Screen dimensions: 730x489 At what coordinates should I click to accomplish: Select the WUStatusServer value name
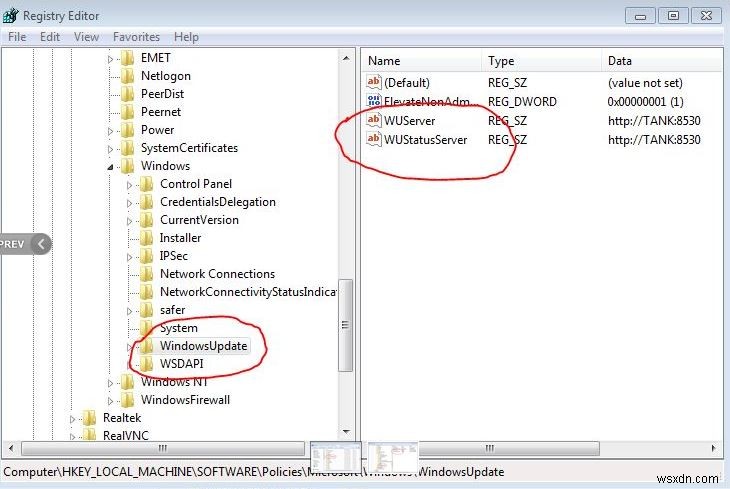point(426,140)
